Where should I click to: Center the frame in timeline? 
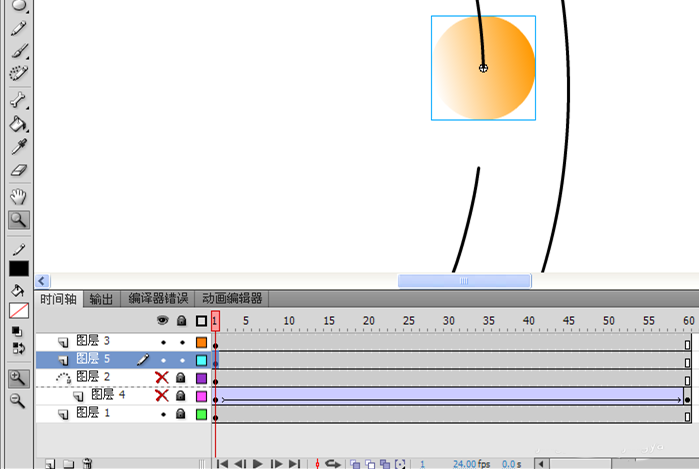[317, 464]
